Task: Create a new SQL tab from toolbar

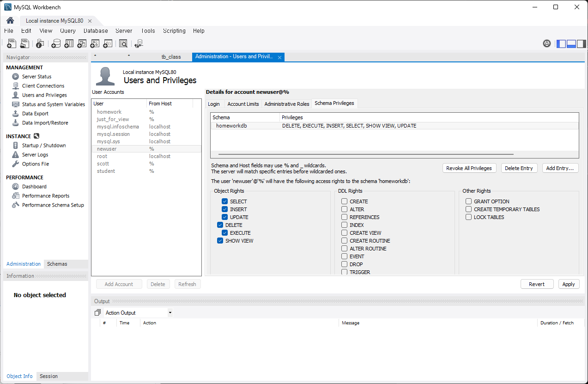Action: pos(12,43)
